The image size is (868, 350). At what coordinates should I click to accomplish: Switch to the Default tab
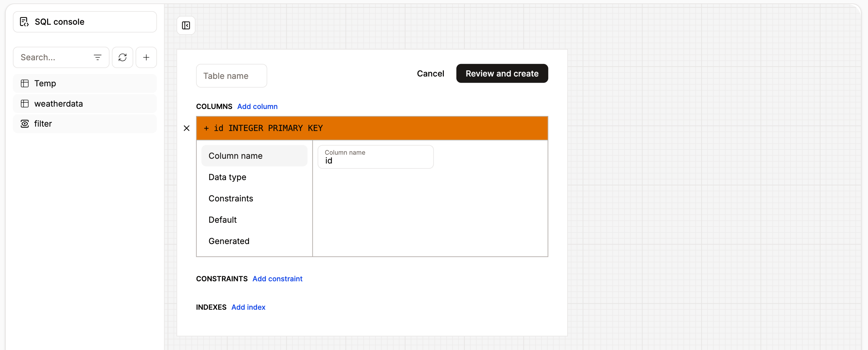point(222,220)
